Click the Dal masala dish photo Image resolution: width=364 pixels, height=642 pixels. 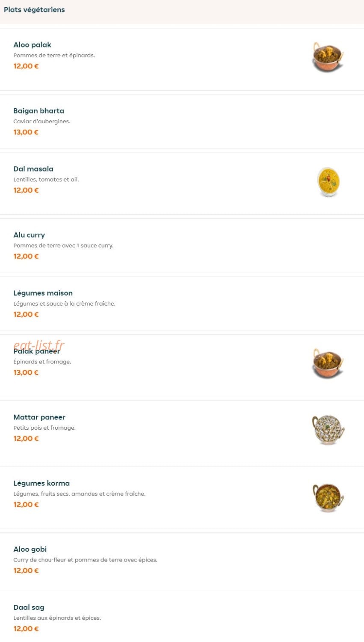click(328, 182)
